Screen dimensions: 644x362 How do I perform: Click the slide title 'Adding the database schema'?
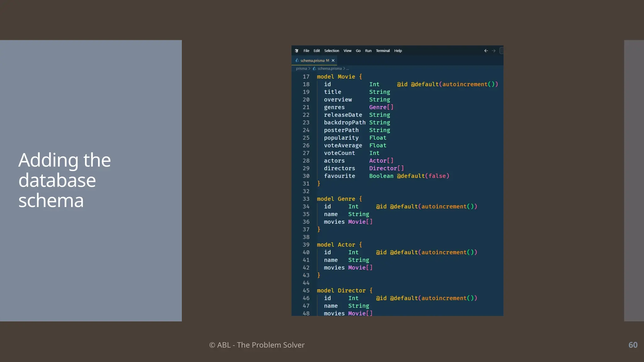click(64, 180)
